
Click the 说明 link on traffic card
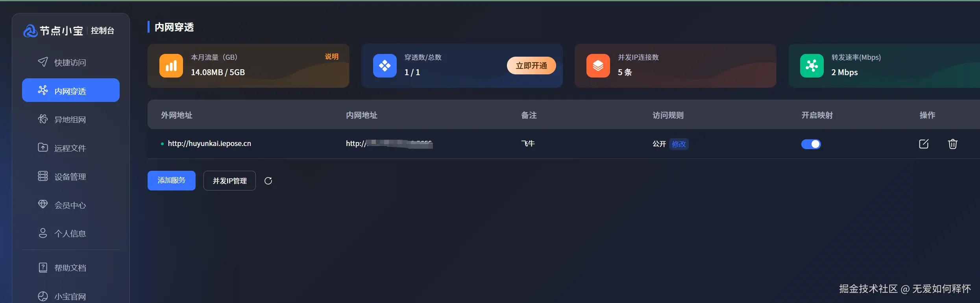(331, 57)
